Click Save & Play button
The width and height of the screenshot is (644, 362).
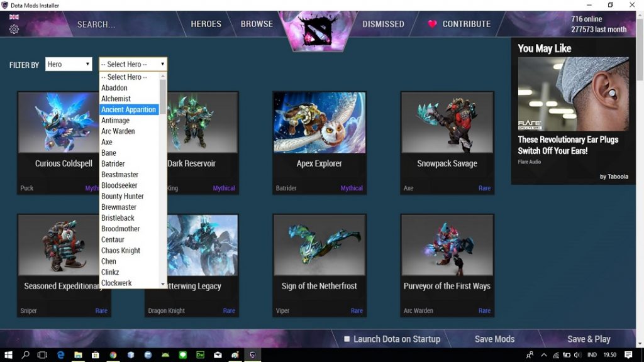click(589, 339)
